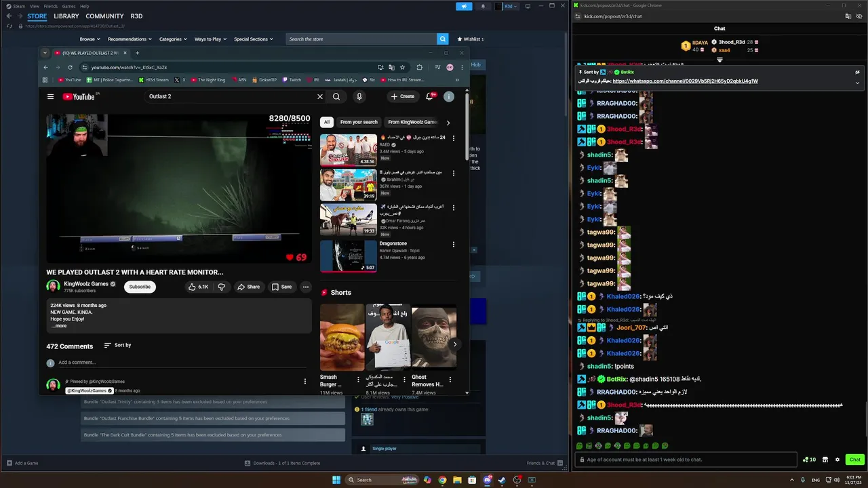Bookmark this page with the star icon
This screenshot has height=488, width=868.
(x=402, y=67)
